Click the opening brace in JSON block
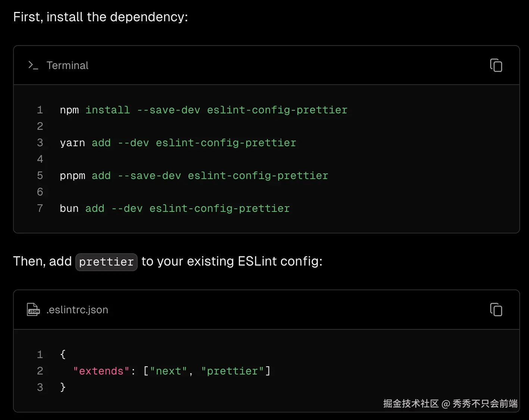The height and width of the screenshot is (420, 529). tap(63, 354)
